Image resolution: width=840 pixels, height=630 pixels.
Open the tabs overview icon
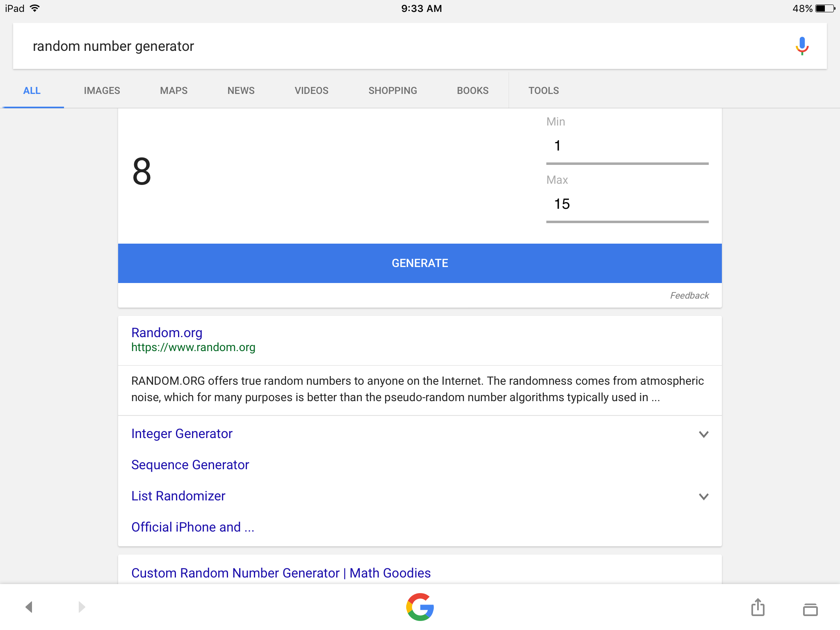click(x=810, y=609)
